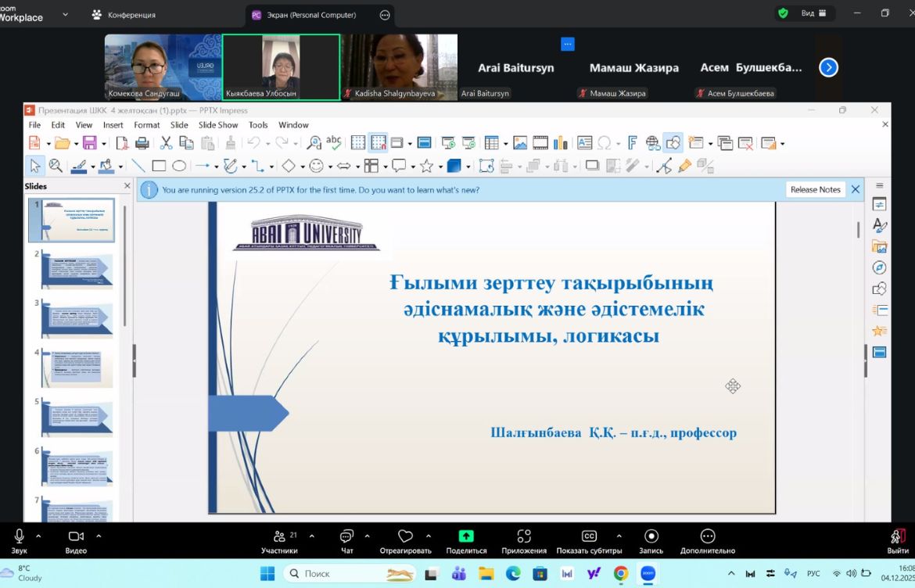The image size is (915, 588).
Task: Click the Print icon in the toolbar
Action: point(142,143)
